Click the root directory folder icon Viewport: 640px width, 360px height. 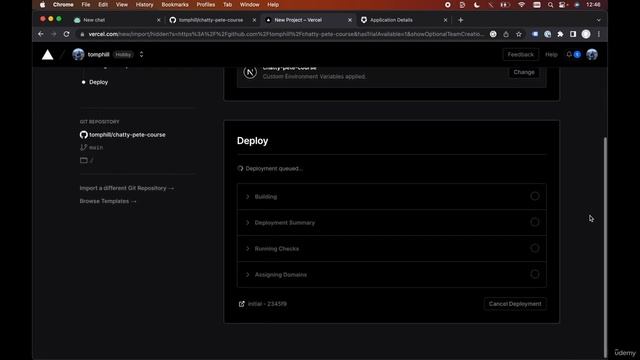click(x=84, y=160)
